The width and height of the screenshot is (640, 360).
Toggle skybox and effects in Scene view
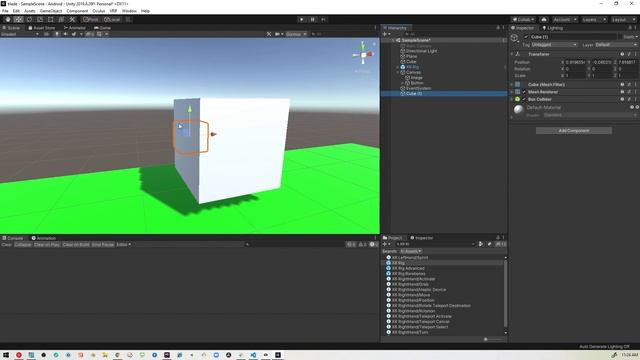click(x=74, y=34)
